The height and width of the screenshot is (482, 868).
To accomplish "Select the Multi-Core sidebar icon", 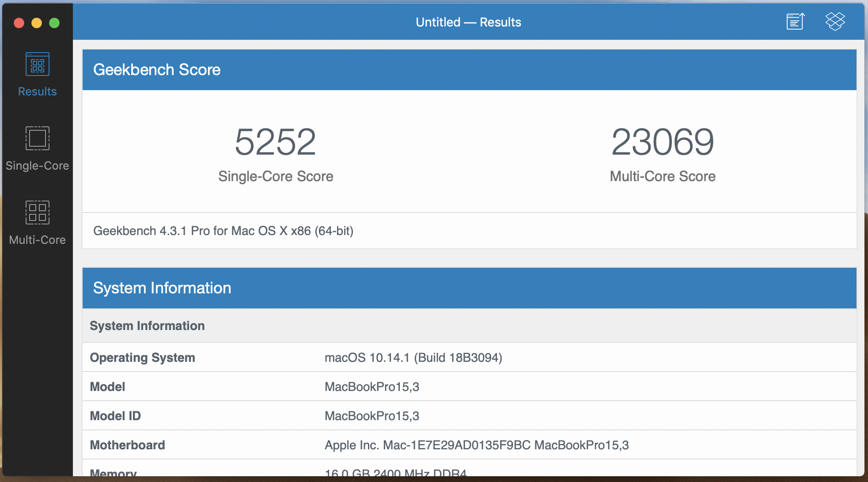I will 37,213.
